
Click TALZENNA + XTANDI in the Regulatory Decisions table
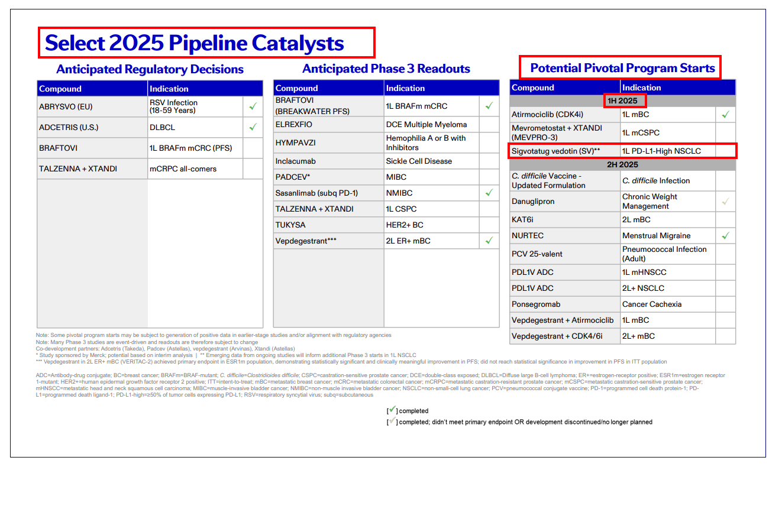coord(92,168)
